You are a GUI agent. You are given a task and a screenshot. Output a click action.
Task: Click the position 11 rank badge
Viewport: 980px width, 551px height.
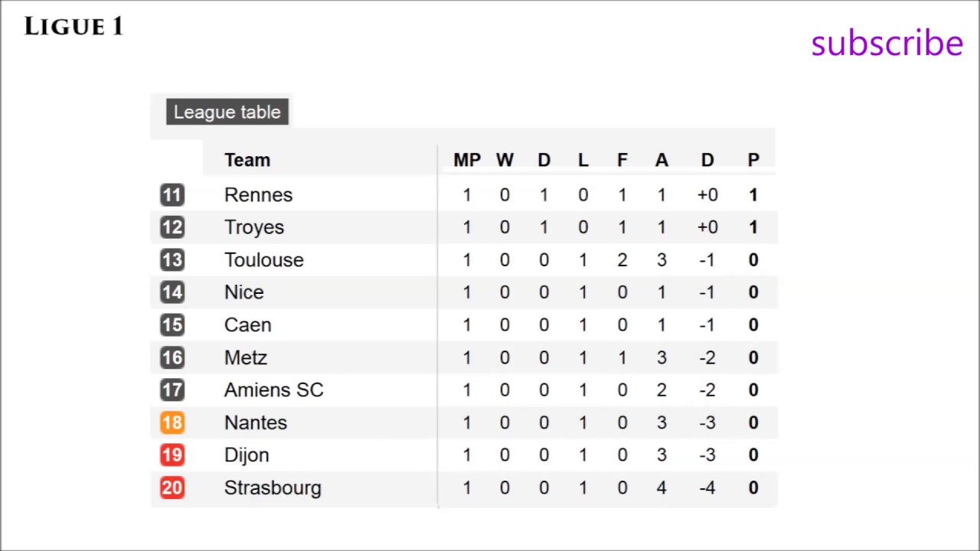(172, 195)
